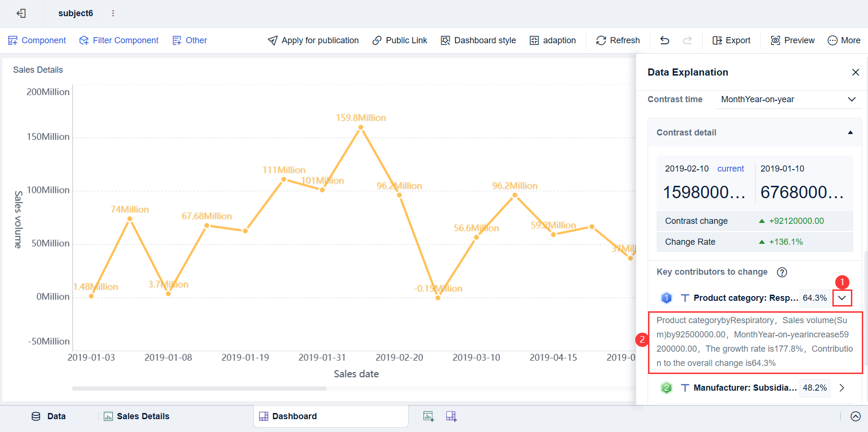Close the Data Explanation panel

coord(856,72)
